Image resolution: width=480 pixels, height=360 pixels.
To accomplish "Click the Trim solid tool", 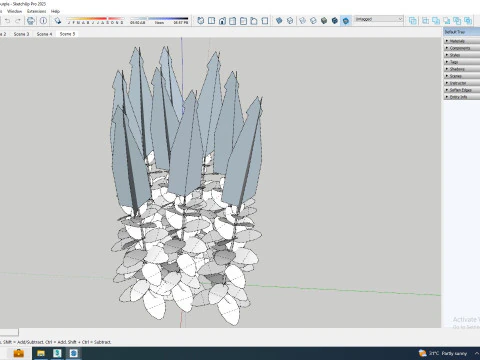I will 457,21.
